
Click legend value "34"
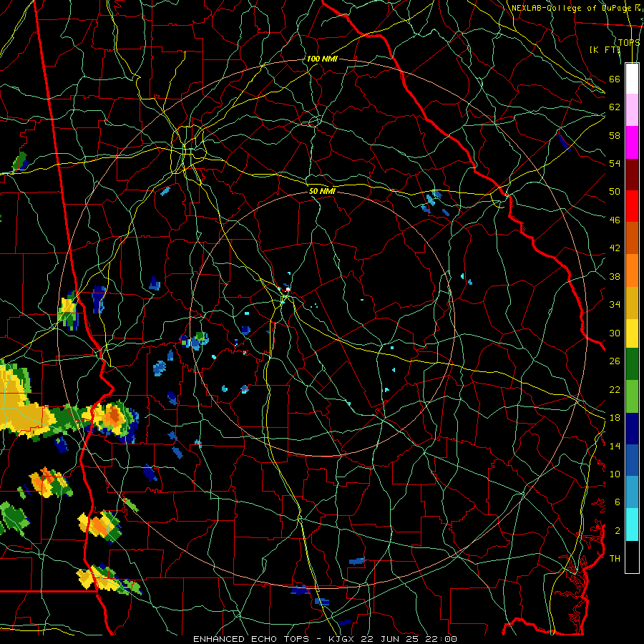pyautogui.click(x=615, y=304)
